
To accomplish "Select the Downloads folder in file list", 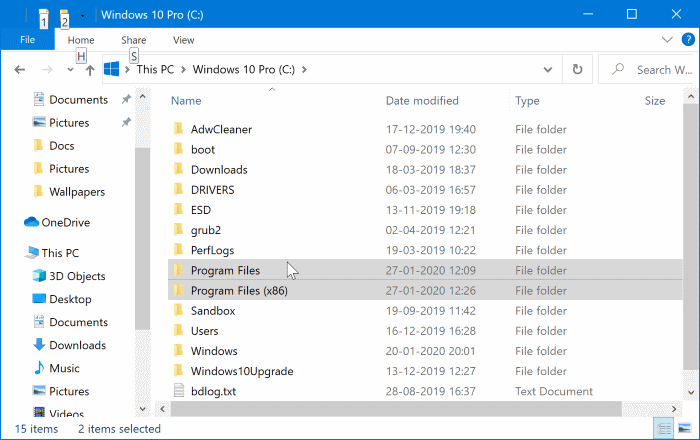I will [x=219, y=170].
